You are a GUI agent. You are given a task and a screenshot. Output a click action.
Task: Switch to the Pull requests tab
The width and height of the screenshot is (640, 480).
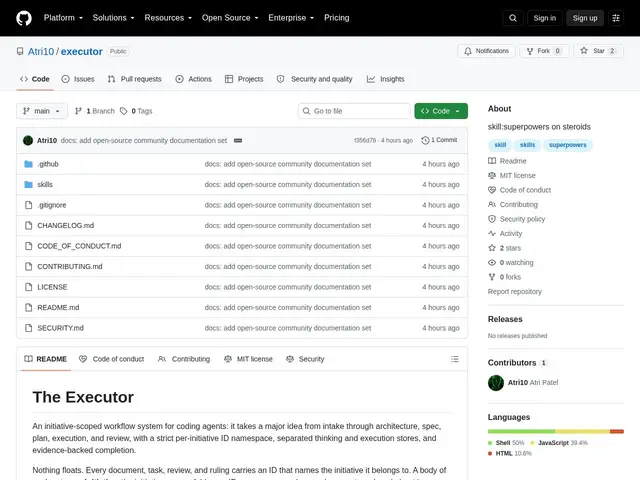click(134, 79)
